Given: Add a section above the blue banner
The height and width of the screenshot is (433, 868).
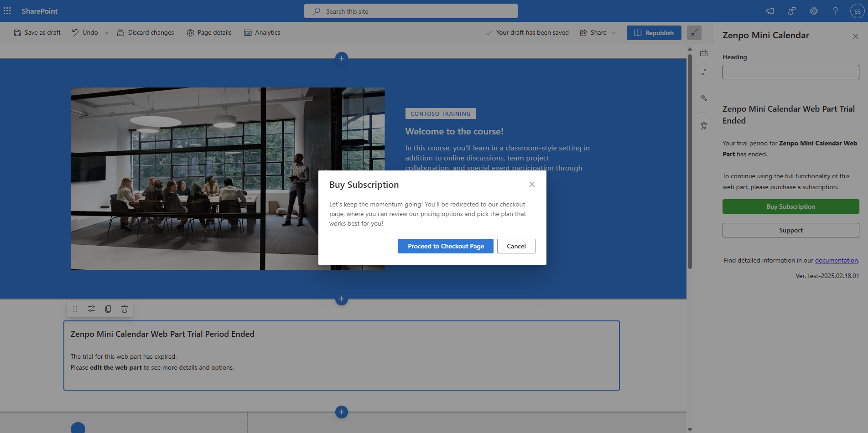Looking at the screenshot, I should [341, 58].
